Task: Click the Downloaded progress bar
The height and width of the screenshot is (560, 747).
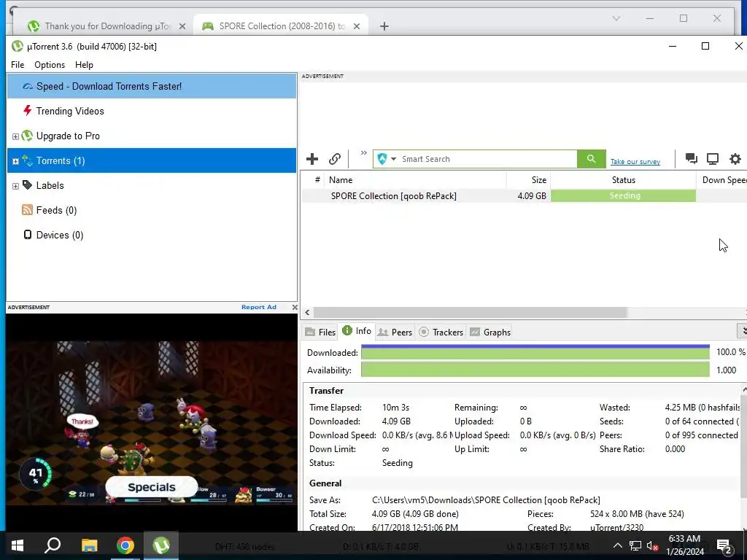Action: [x=535, y=352]
